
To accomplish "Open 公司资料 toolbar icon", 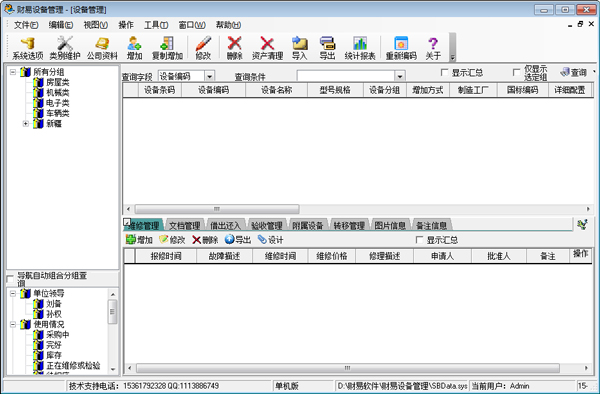I will coord(102,48).
